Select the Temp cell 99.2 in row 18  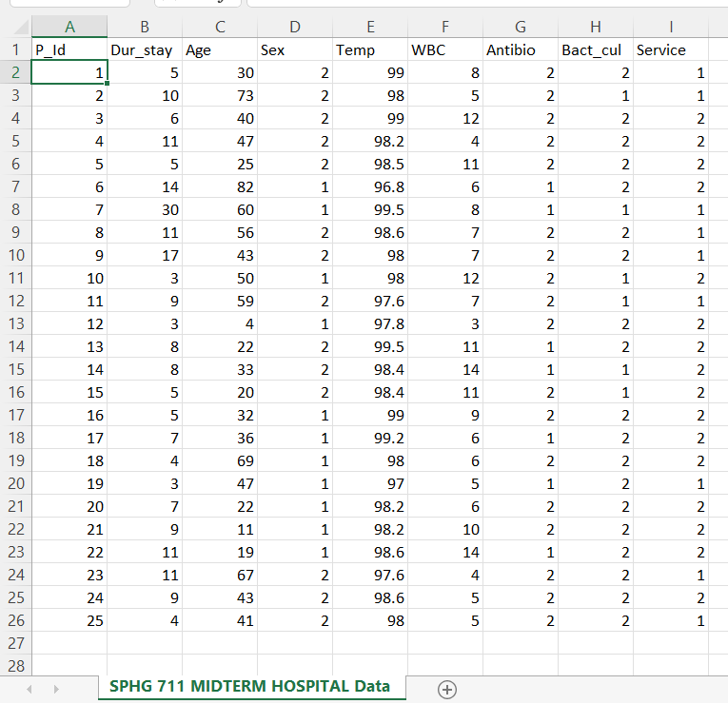point(370,438)
